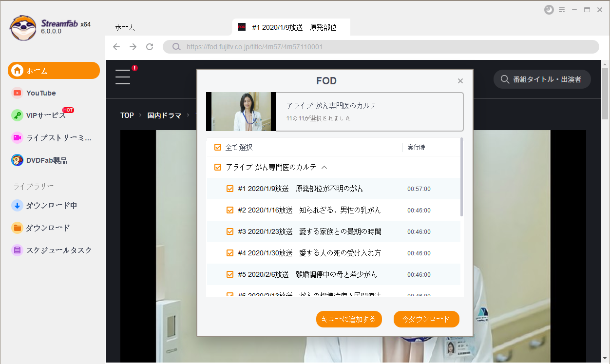This screenshot has width=610, height=364.
Task: Toggle the 全て選択 checkbox
Action: tap(218, 147)
